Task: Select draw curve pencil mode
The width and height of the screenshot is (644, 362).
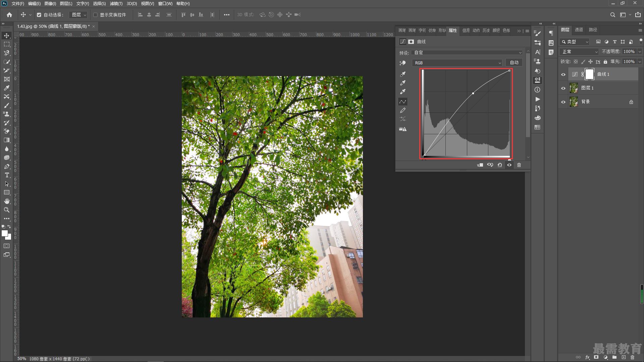Action: 403,110
